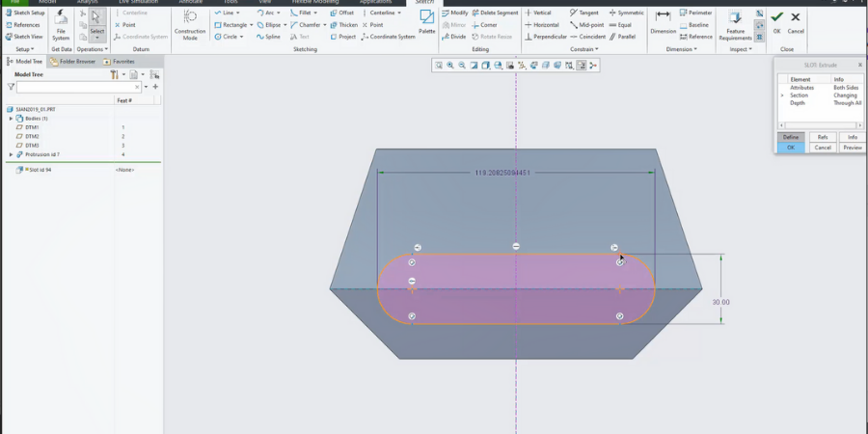Click Refs button in the SLOT dialog

[x=822, y=137]
